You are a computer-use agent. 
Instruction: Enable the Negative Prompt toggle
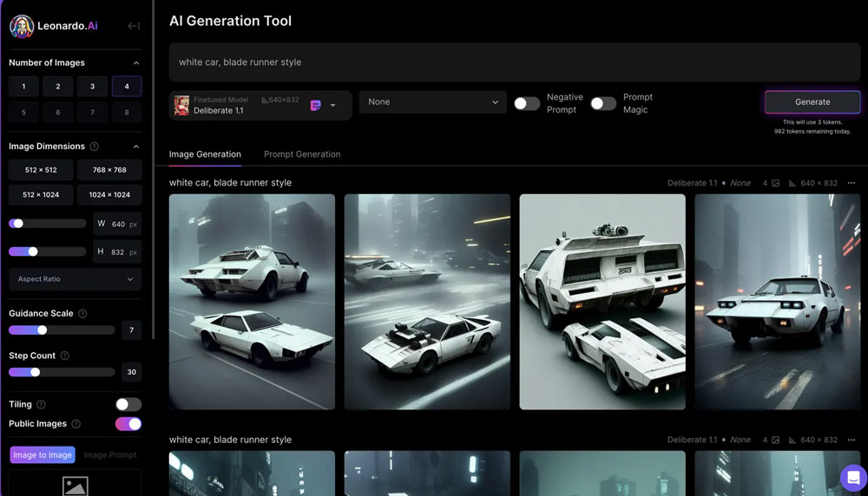(x=527, y=103)
